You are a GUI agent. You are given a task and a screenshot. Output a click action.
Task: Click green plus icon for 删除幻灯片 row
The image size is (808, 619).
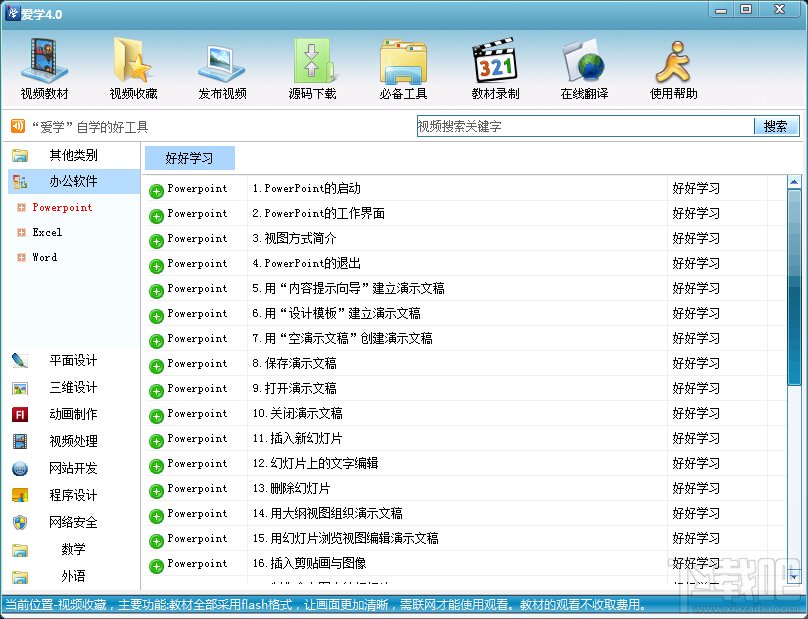pyautogui.click(x=156, y=491)
